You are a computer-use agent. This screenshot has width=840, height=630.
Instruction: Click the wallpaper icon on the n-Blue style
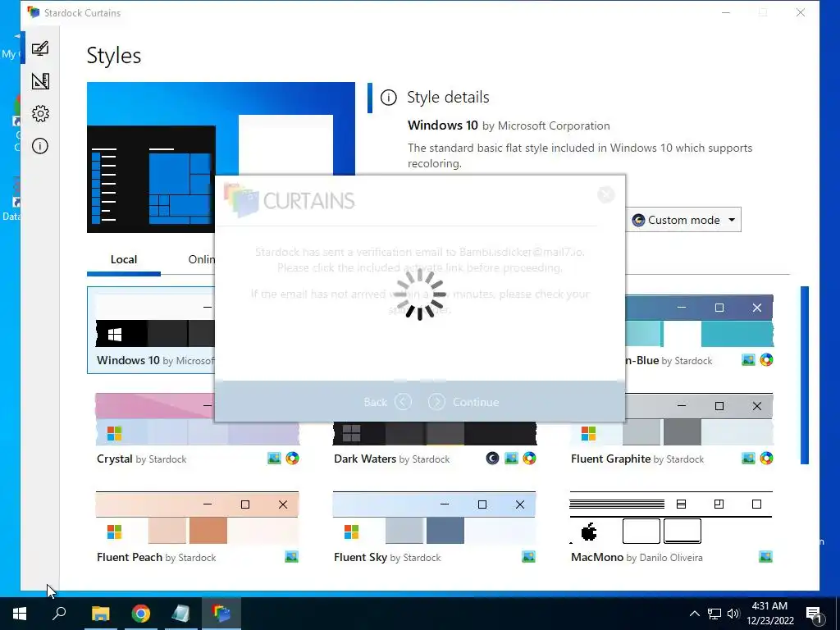(748, 360)
